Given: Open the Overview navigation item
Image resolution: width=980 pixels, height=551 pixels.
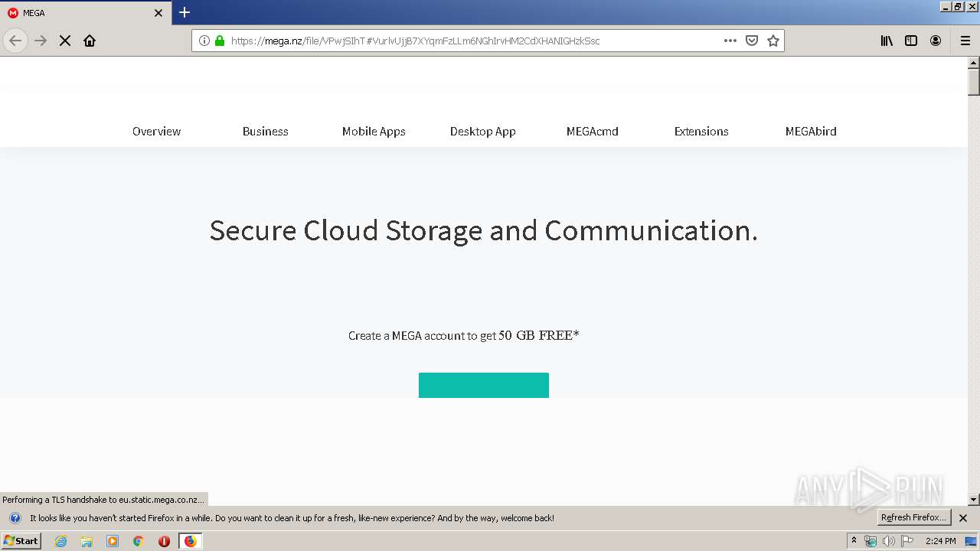Looking at the screenshot, I should pyautogui.click(x=156, y=131).
